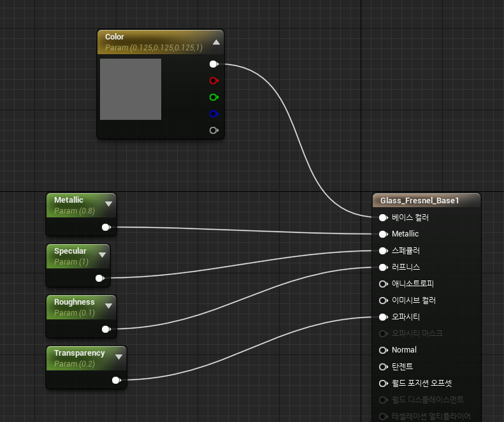This screenshot has height=422, width=504.
Task: Click the disabled 오파시티 마스크 input pin
Action: (x=383, y=333)
